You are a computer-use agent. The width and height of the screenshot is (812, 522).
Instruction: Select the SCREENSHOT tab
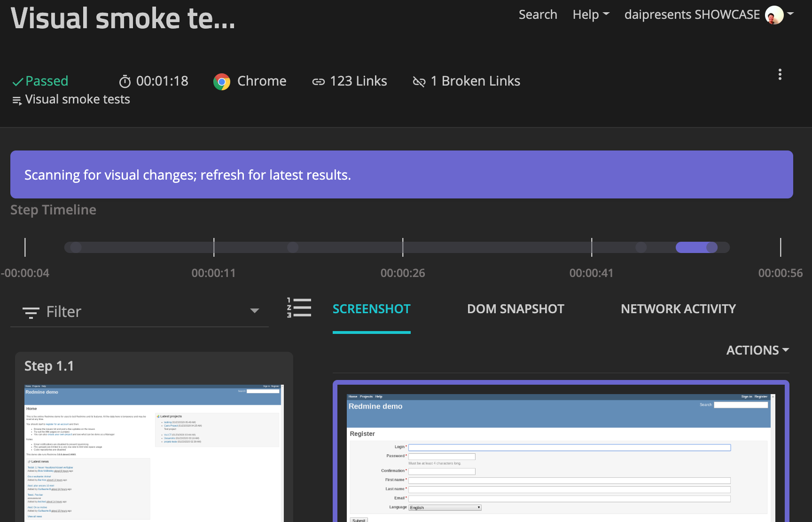click(371, 309)
